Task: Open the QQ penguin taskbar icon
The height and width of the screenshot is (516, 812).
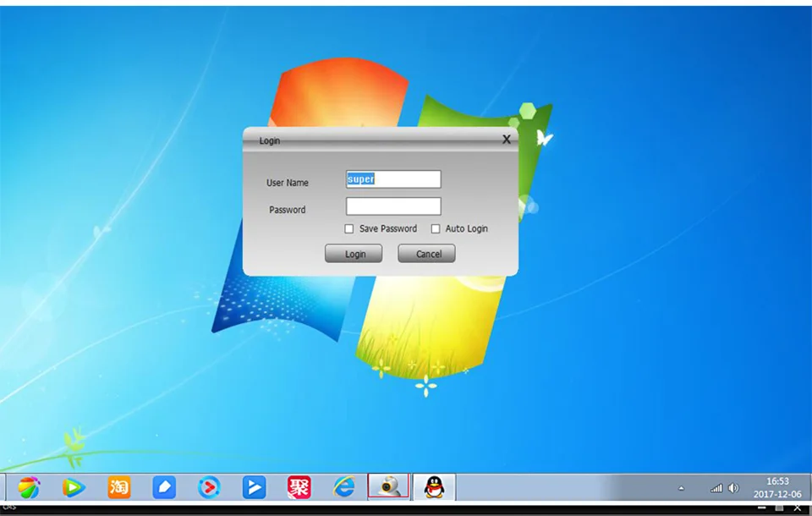Action: point(434,487)
